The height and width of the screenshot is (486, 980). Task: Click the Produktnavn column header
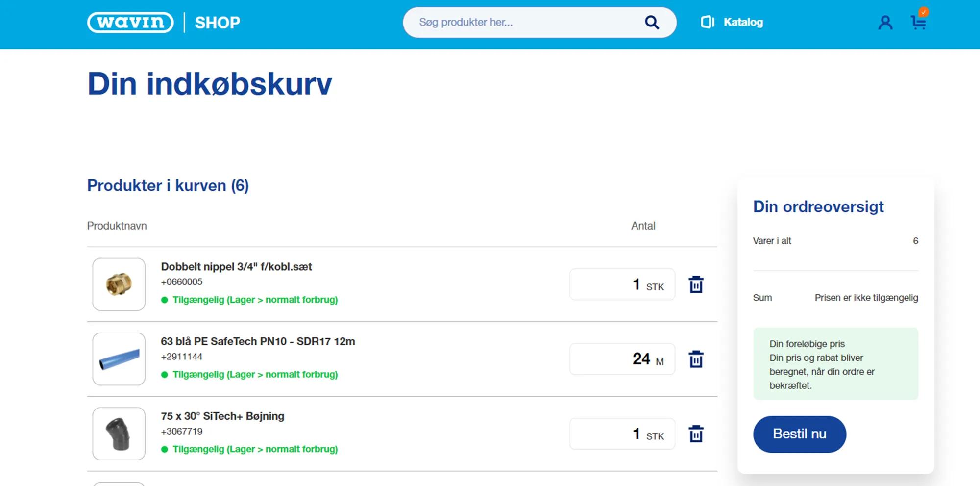pos(117,226)
